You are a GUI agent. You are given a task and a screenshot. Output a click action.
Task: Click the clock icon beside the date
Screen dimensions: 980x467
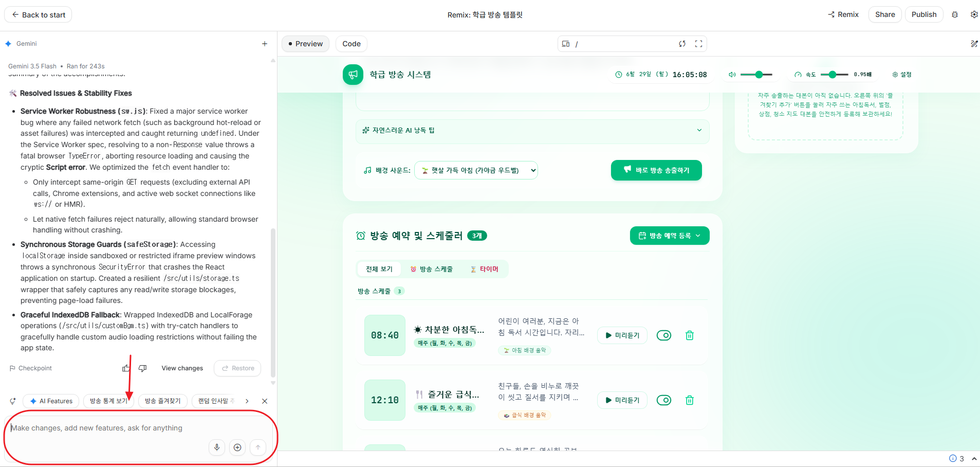pos(619,75)
